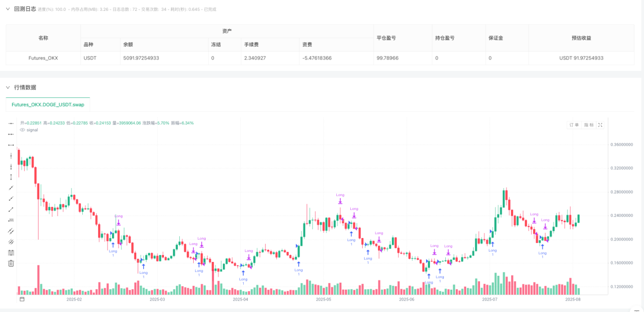Toggle signal indicator visibility eye icon
This screenshot has height=312, width=644.
pyautogui.click(x=22, y=130)
